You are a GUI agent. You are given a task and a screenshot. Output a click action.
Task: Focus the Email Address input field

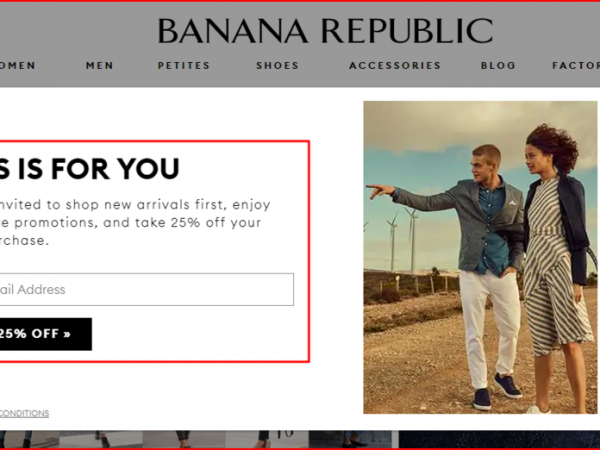click(147, 289)
